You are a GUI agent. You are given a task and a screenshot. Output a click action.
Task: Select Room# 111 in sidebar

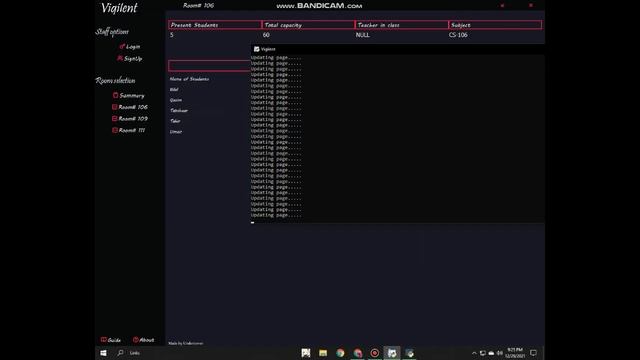click(x=129, y=130)
